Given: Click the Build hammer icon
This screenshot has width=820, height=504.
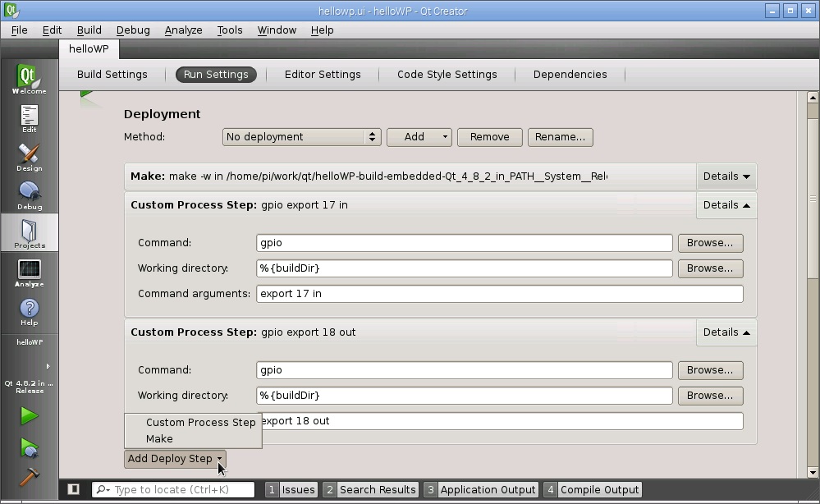Looking at the screenshot, I should click(x=29, y=477).
